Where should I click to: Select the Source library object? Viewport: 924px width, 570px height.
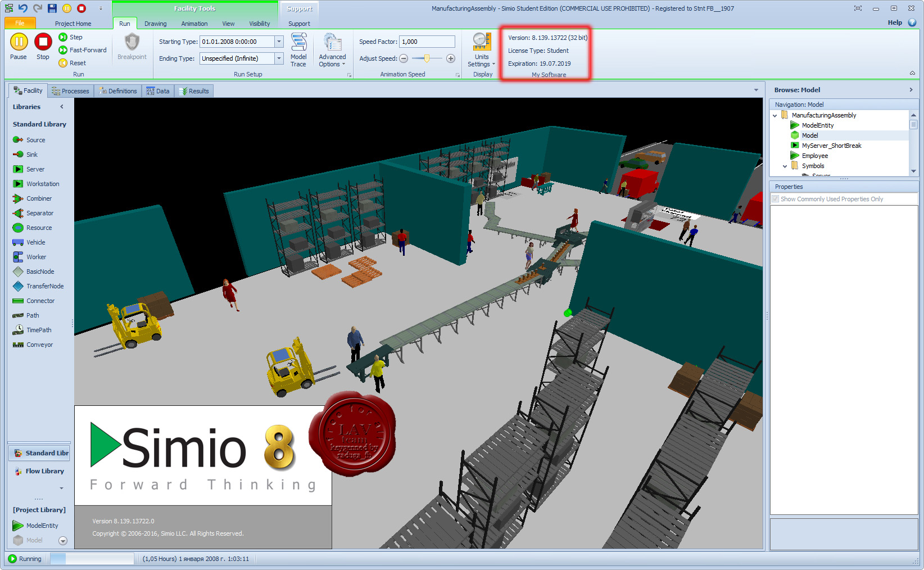29,140
